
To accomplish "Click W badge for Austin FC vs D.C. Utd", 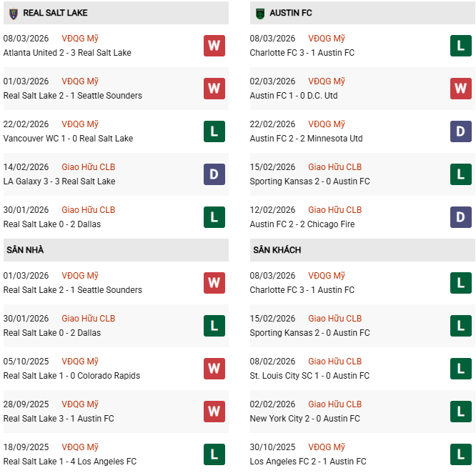I will [x=460, y=89].
